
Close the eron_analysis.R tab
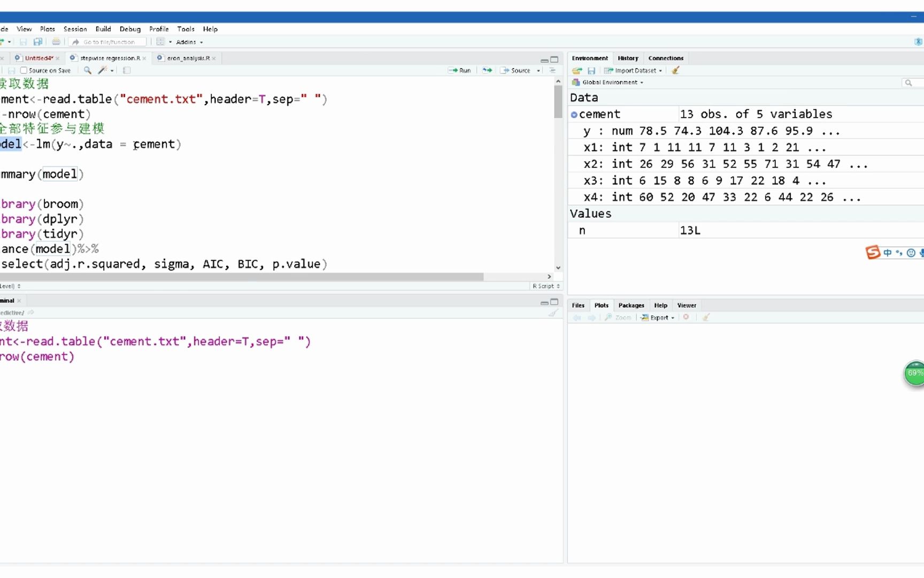[x=213, y=58]
